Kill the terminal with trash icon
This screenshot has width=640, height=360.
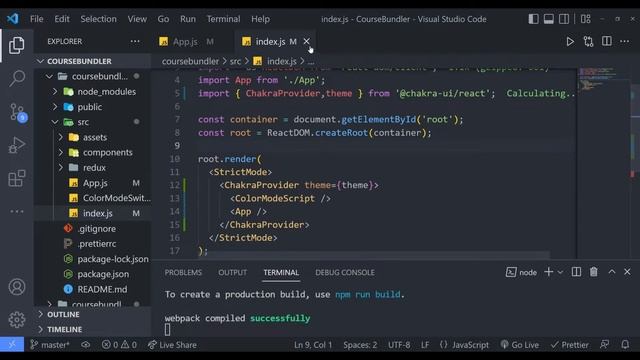[593, 272]
